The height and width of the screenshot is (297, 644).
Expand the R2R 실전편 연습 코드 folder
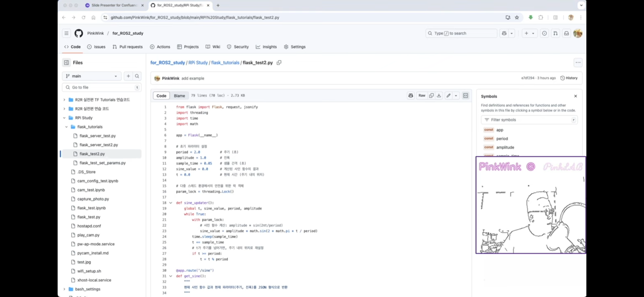(64, 109)
